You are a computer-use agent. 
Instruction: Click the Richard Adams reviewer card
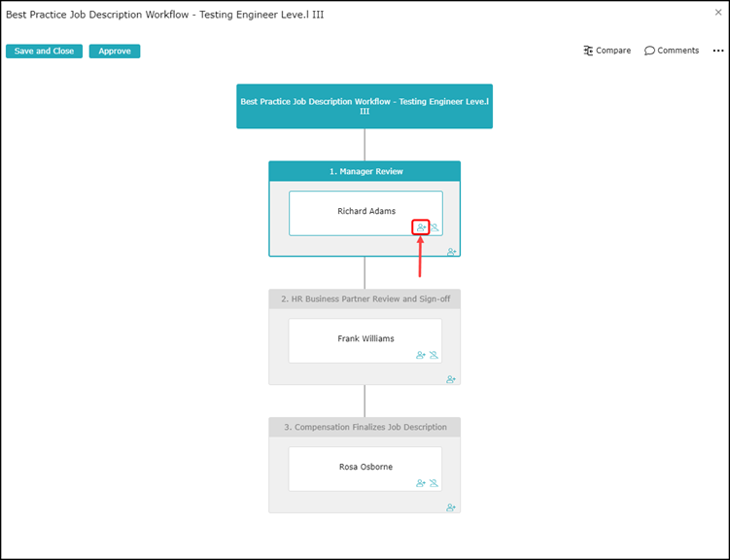point(365,210)
